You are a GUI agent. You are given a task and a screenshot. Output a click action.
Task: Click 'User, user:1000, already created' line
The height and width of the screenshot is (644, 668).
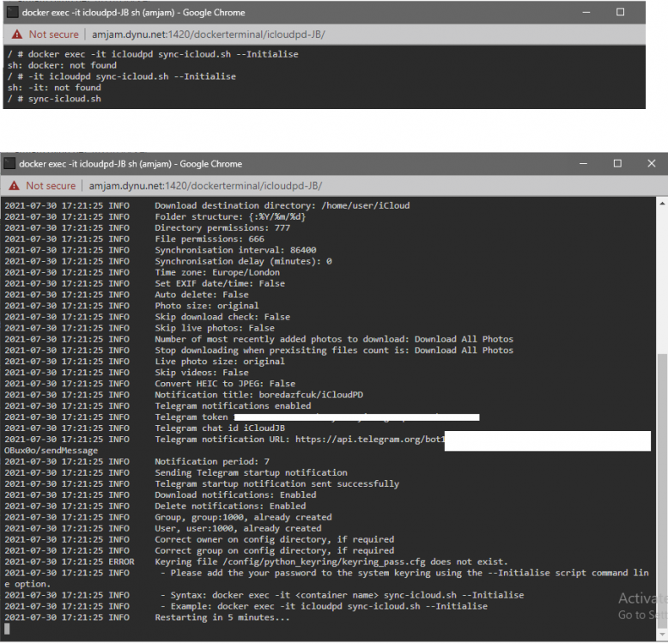coord(238,529)
